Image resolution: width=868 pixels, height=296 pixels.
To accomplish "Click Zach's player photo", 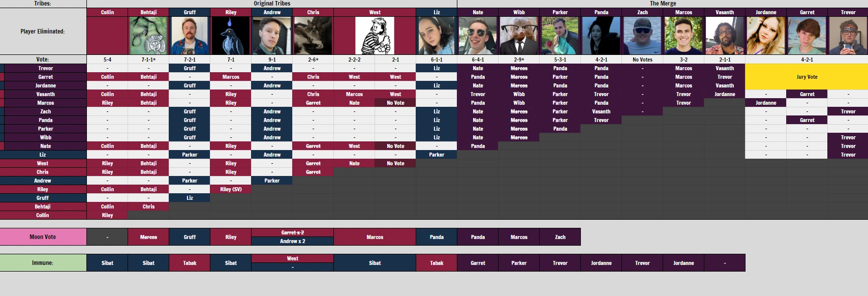I will coord(642,36).
